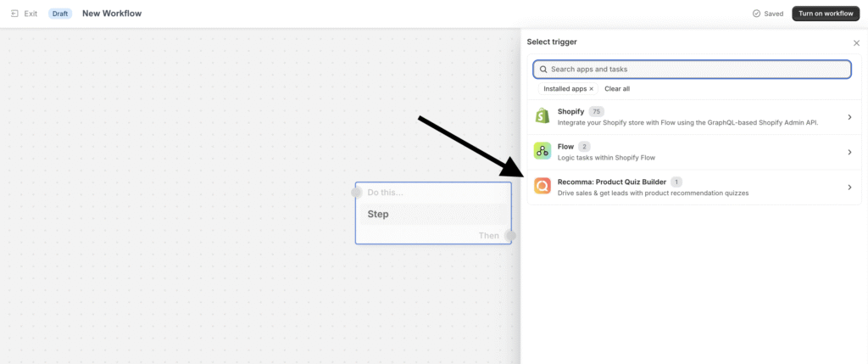Click the Flow 2 count badge
The height and width of the screenshot is (364, 868).
click(x=585, y=147)
